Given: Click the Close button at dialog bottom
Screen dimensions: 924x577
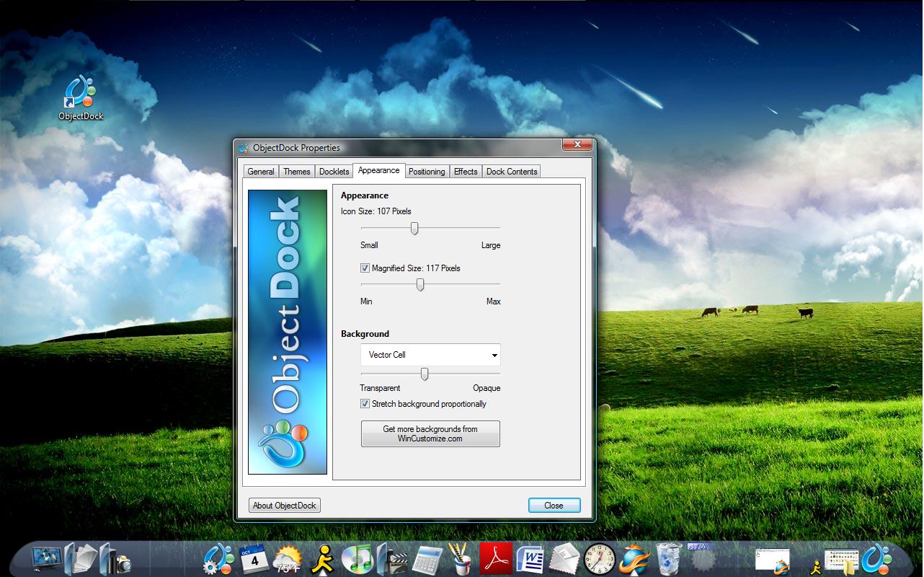Looking at the screenshot, I should [x=554, y=506].
